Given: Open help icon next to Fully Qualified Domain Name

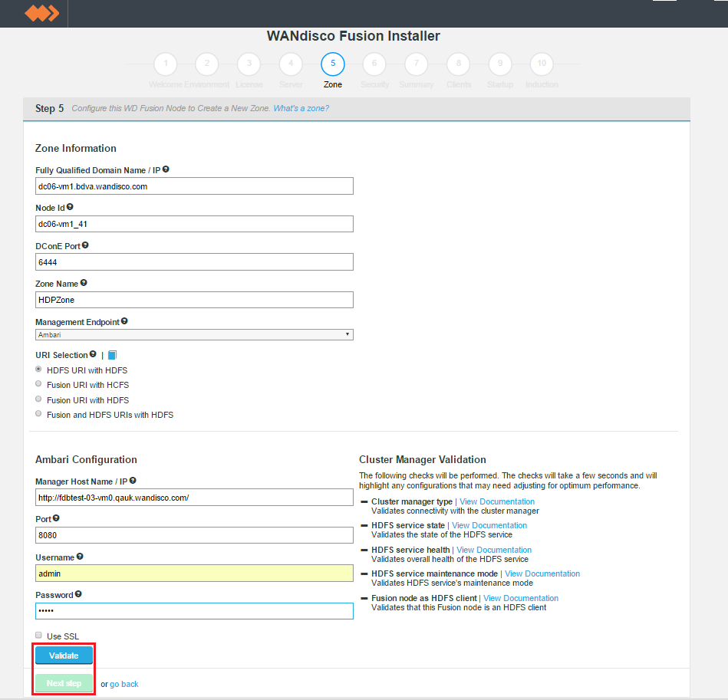Looking at the screenshot, I should (166, 169).
